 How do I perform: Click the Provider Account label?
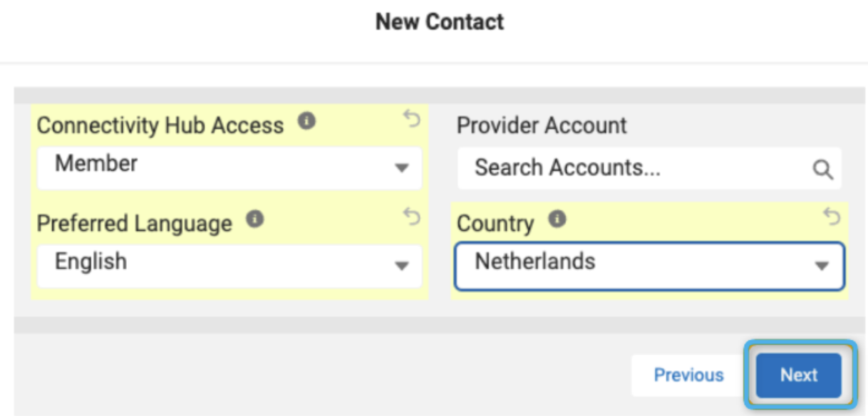[x=542, y=126]
